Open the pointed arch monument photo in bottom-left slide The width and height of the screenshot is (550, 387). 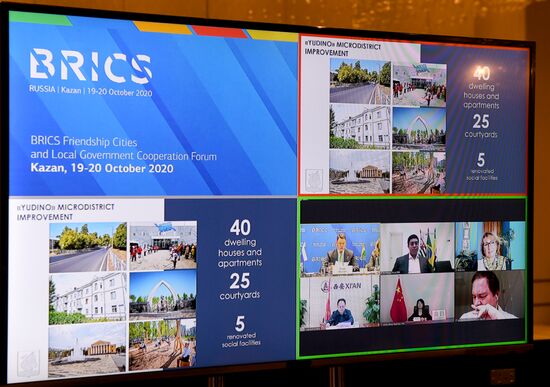tap(163, 295)
